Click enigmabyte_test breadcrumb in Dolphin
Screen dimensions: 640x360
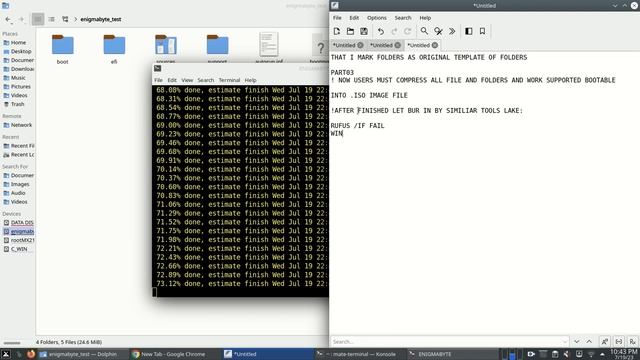coord(101,19)
